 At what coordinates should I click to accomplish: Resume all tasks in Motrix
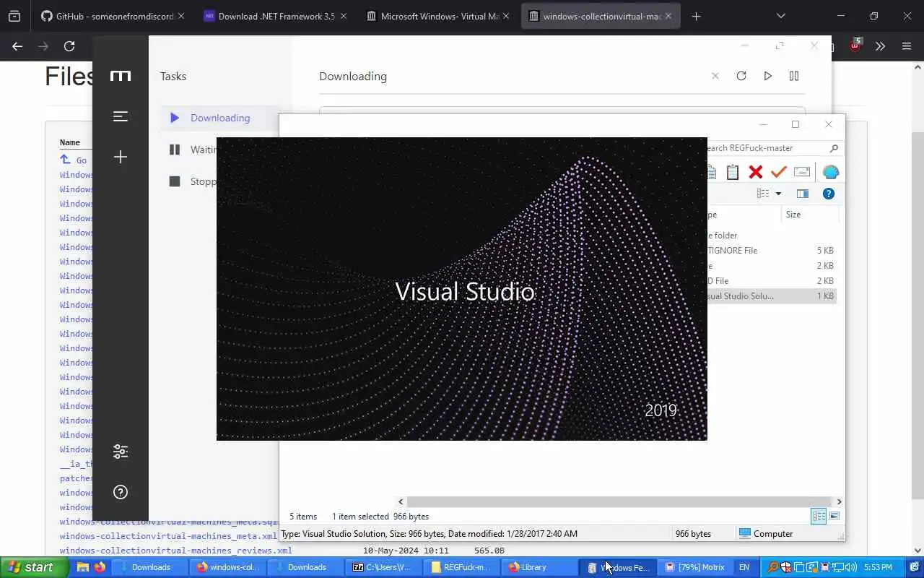pos(767,76)
